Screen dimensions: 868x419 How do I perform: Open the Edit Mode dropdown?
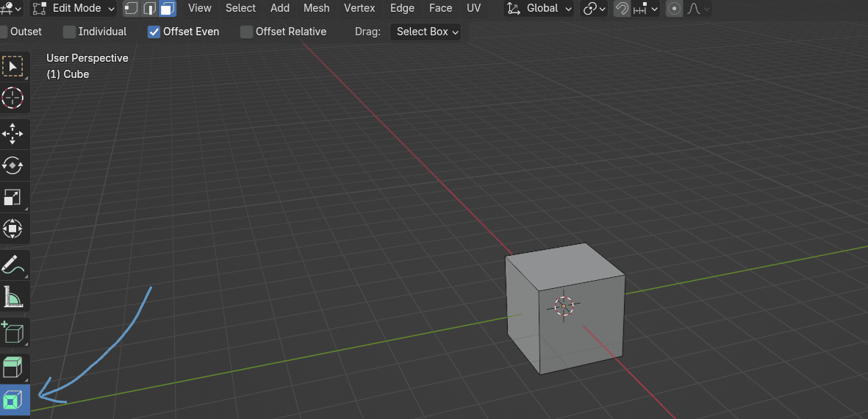click(74, 9)
